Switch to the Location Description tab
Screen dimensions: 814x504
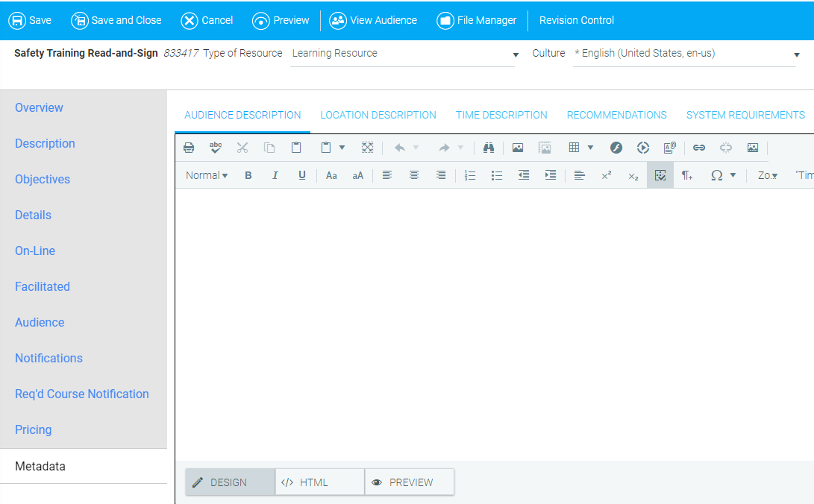pyautogui.click(x=378, y=115)
